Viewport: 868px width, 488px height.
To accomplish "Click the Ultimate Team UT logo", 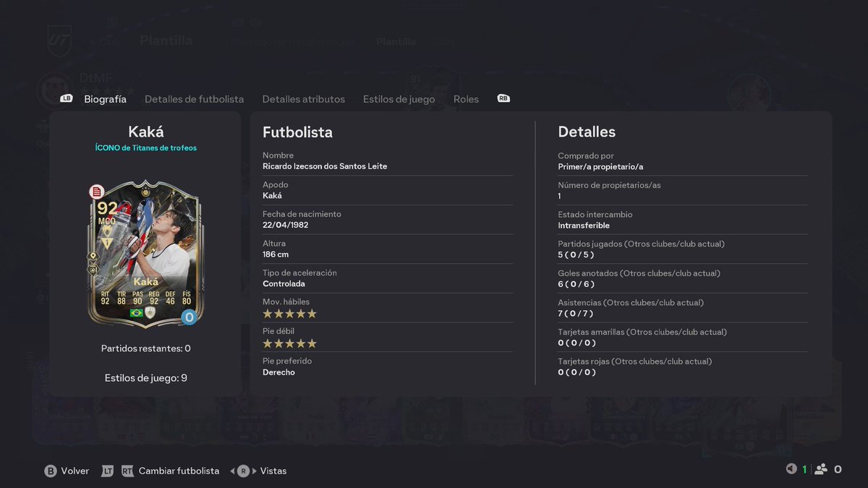I will pos(59,40).
